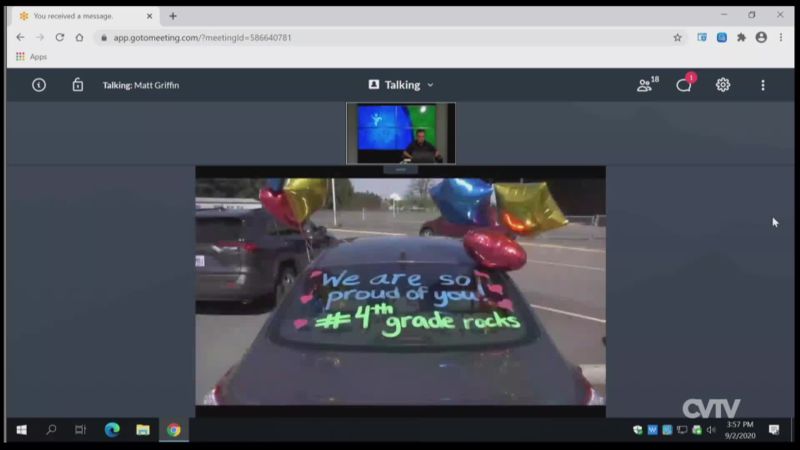The width and height of the screenshot is (800, 450).
Task: Click the meeting lock icon
Action: click(78, 85)
